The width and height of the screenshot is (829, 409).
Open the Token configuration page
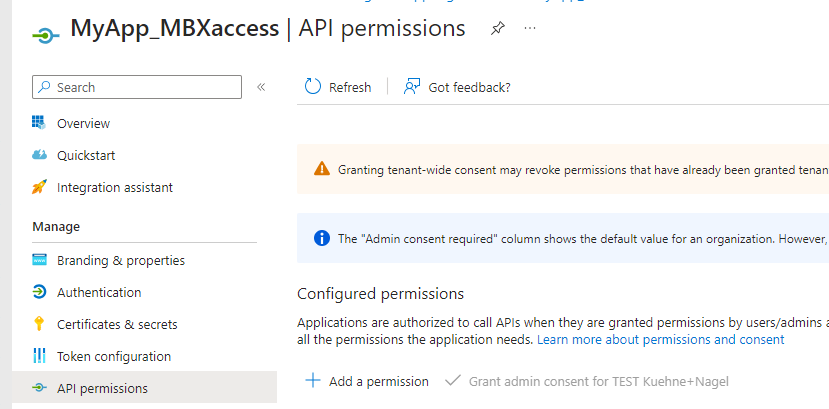tap(114, 356)
